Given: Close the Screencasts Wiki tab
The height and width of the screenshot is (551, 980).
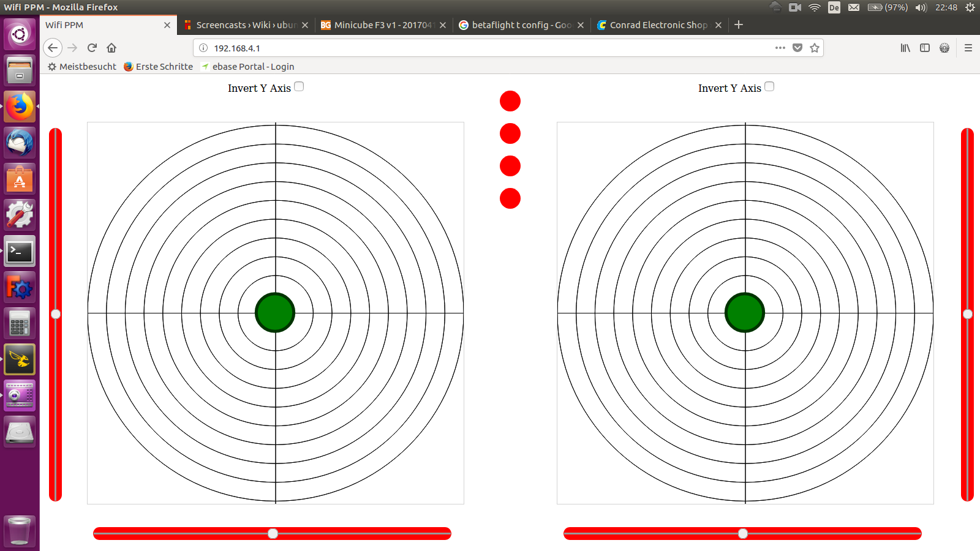Looking at the screenshot, I should [x=305, y=25].
